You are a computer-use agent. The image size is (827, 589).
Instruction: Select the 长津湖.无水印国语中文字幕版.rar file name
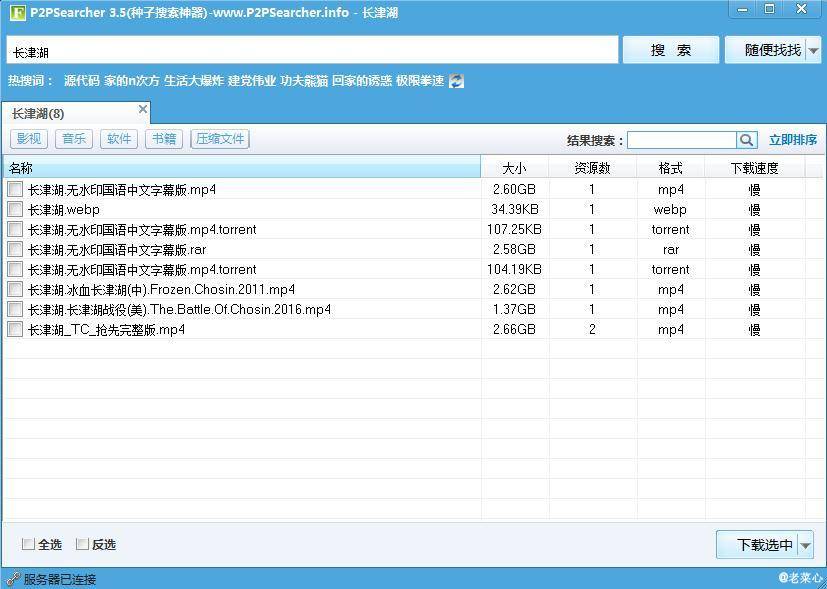click(117, 249)
